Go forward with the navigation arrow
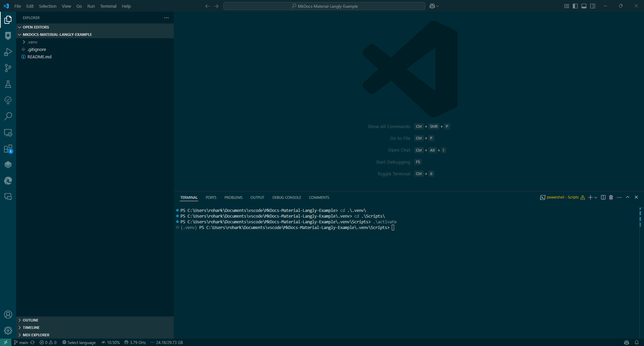This screenshot has height=346, width=644. tap(216, 6)
